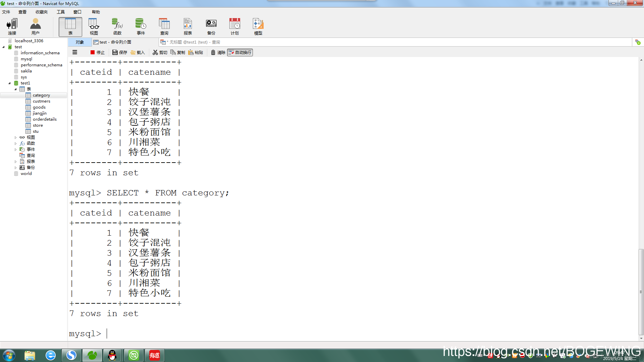The image size is (644, 362).
Task: Click the 模型 (Model) toolbar icon
Action: (258, 26)
